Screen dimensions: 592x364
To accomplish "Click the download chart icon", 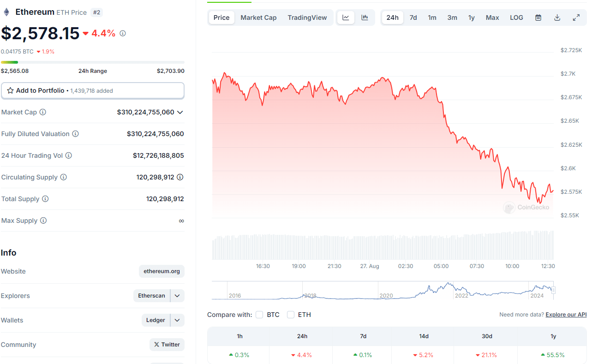I will (557, 17).
